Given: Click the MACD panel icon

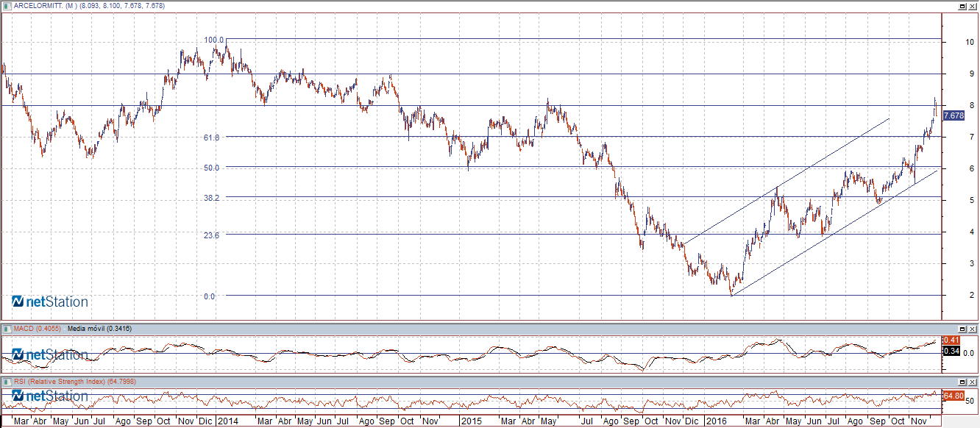Looking at the screenshot, I should pos(7,329).
